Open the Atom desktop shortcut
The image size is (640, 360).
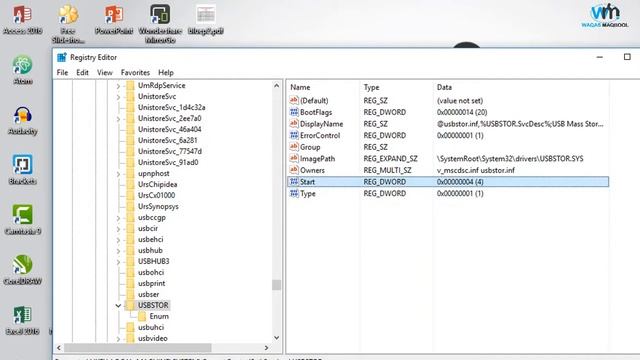click(x=22, y=69)
